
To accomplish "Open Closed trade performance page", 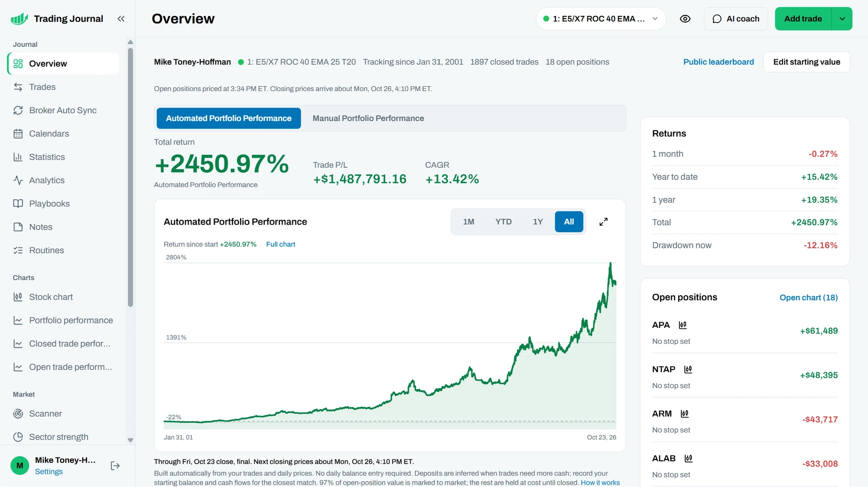I will (x=63, y=344).
